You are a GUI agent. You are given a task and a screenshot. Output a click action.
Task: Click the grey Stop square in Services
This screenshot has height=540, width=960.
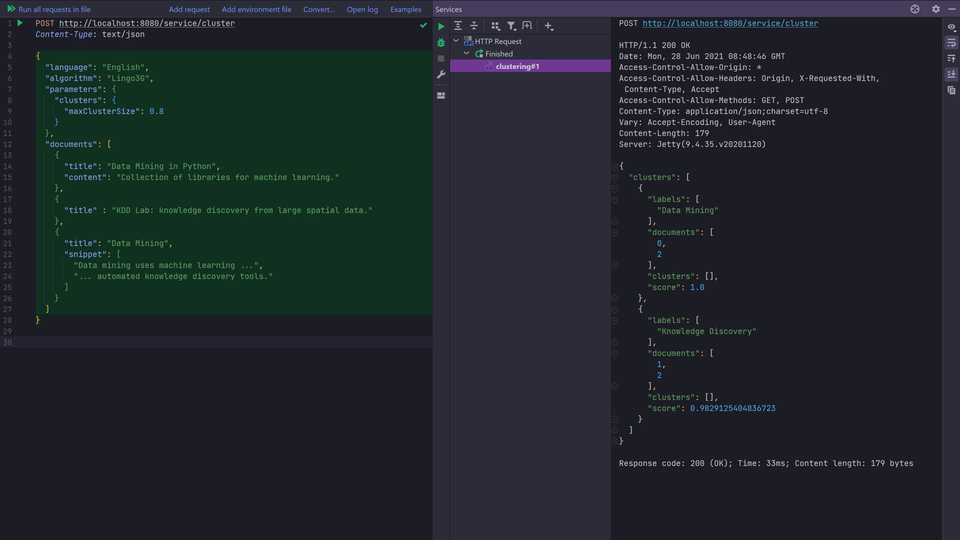[441, 58]
